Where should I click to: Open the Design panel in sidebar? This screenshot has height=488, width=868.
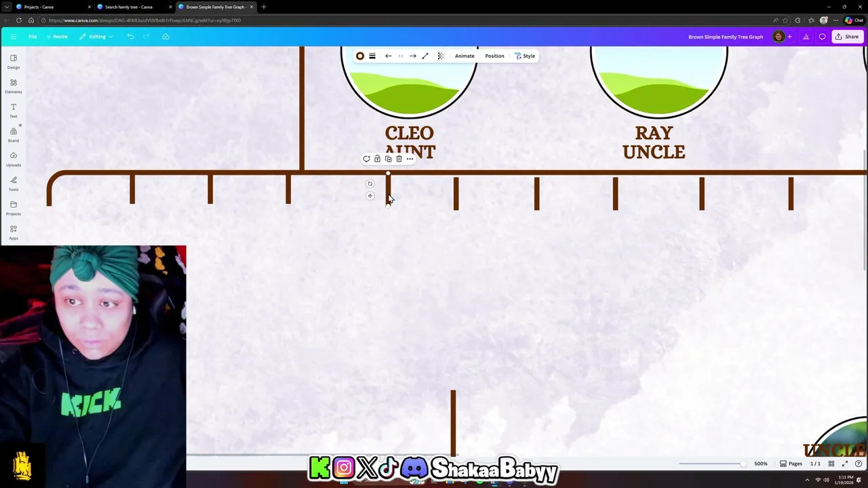pos(14,61)
